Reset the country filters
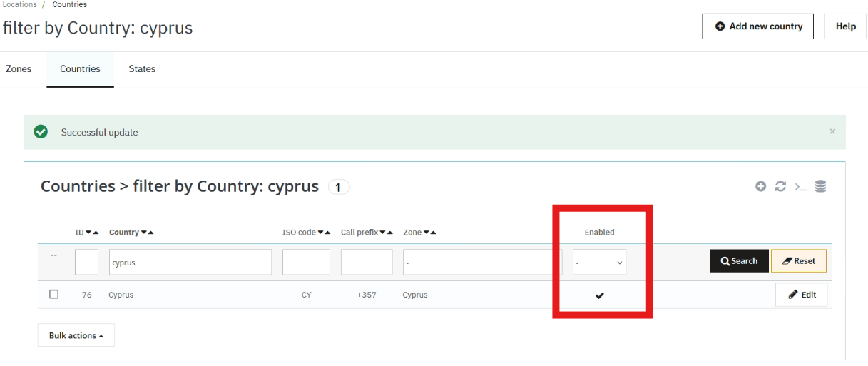Screen dimensions: 868x366 click(798, 261)
